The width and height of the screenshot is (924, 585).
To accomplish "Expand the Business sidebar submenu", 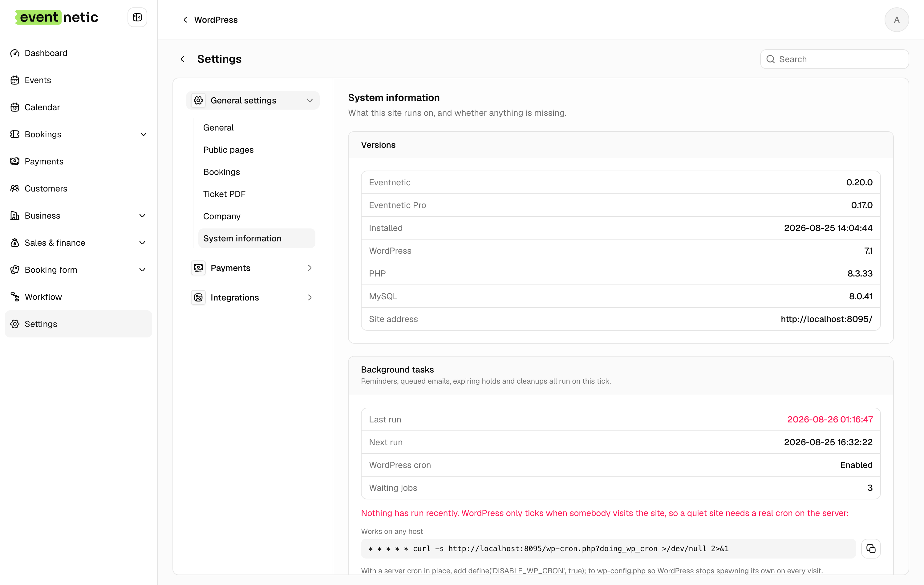I will (142, 216).
